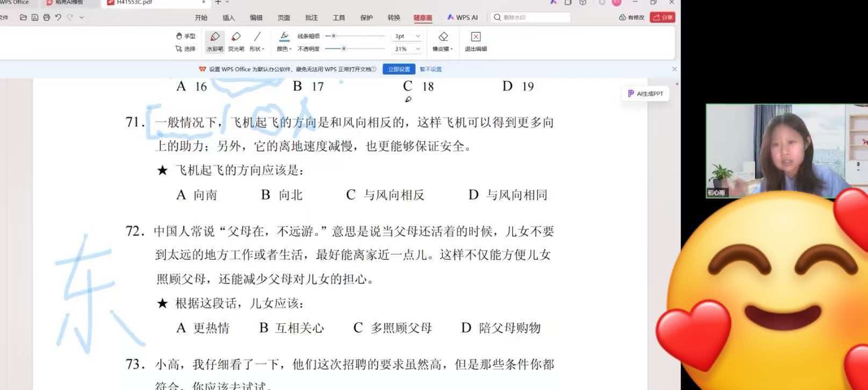
Task: Open the 工具 ribbon tab
Action: tap(339, 18)
